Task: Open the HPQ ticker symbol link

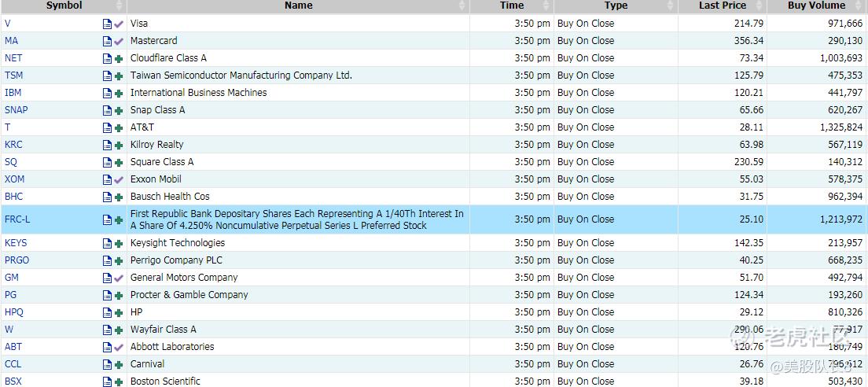Action: point(14,312)
